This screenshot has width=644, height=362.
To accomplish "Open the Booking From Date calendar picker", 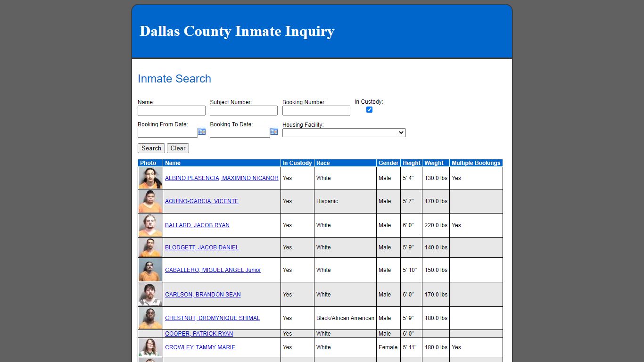I will [202, 132].
